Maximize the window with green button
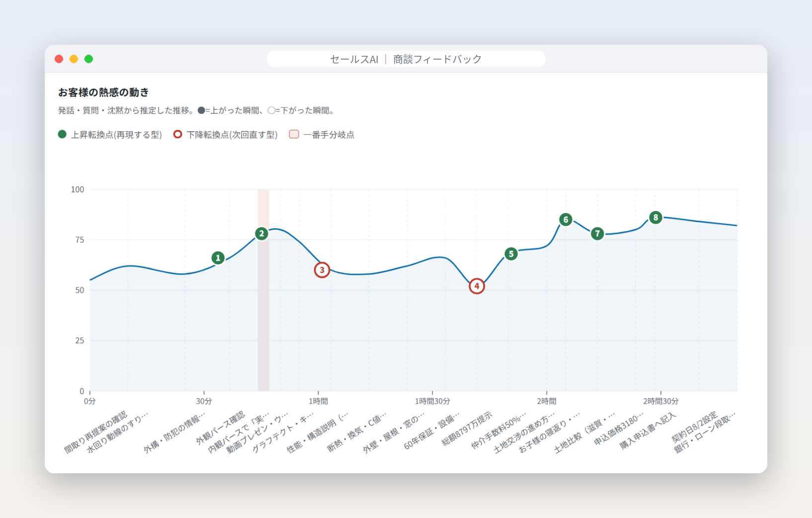The width and height of the screenshot is (812, 518). click(89, 59)
